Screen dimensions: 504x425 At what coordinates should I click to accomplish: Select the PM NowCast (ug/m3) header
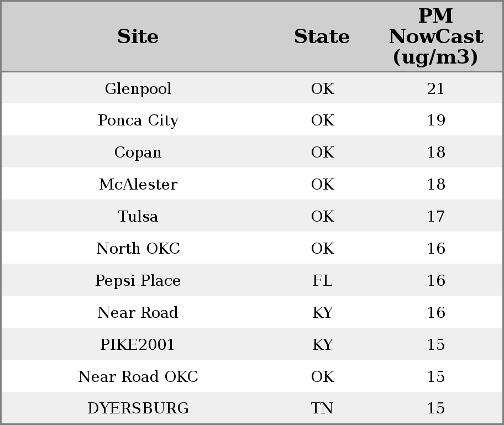pos(435,36)
